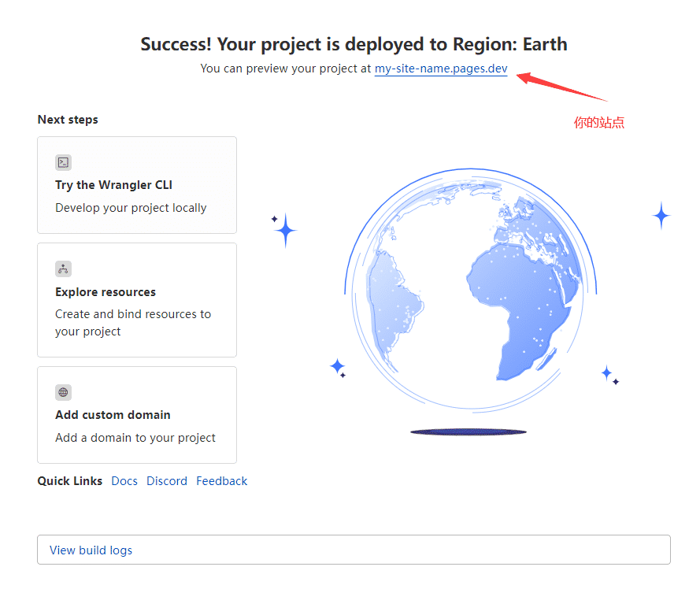The image size is (700, 589).
Task: Select the Try the Wrangler CLI title
Action: pyautogui.click(x=113, y=185)
